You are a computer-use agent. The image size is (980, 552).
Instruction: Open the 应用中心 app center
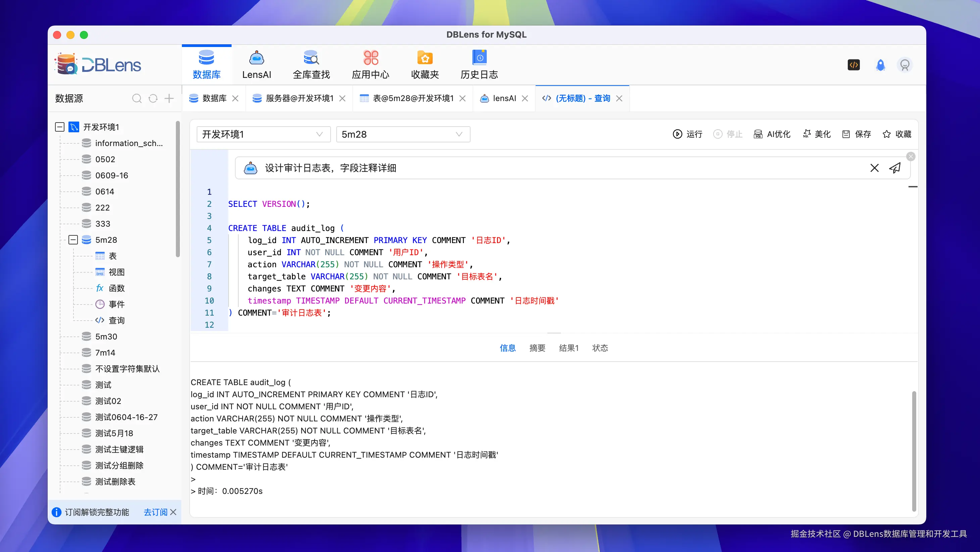tap(371, 64)
